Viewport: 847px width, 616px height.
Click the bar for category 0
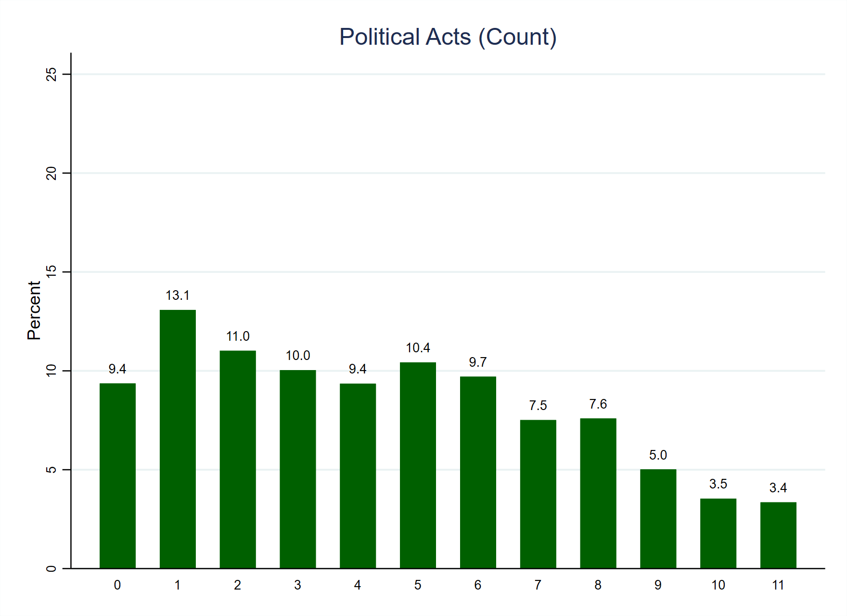coord(117,475)
